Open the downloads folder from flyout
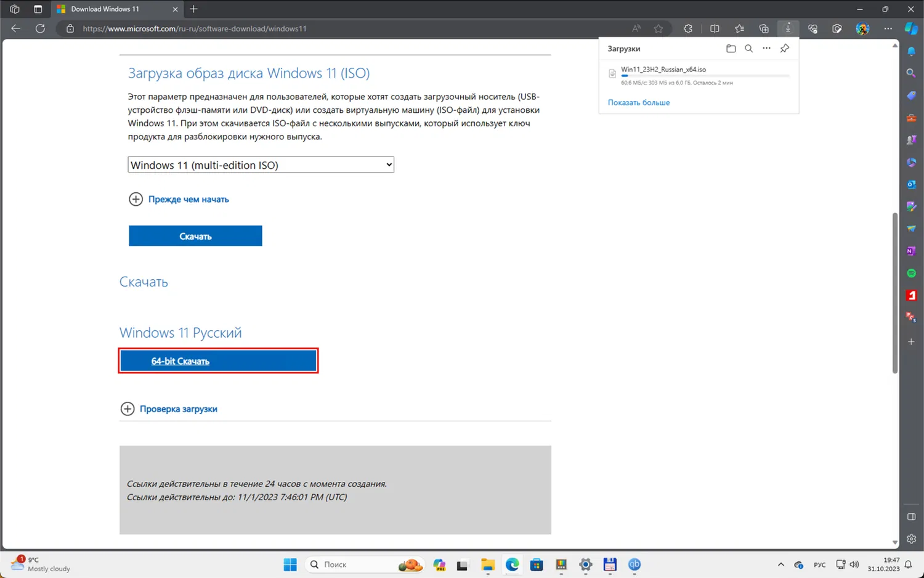This screenshot has height=578, width=924. pos(731,49)
